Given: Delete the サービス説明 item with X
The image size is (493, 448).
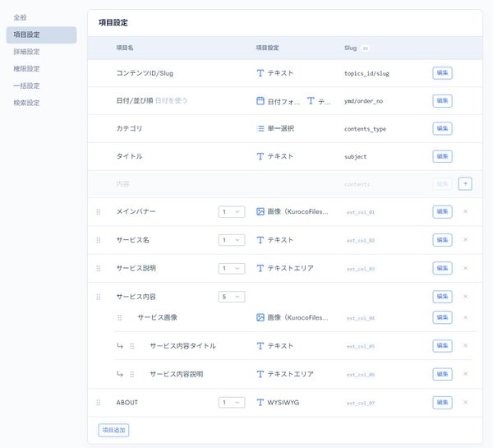Looking at the screenshot, I should [466, 268].
